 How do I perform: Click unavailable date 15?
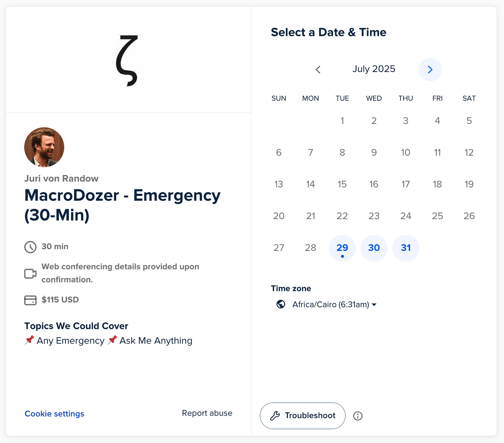(x=342, y=184)
